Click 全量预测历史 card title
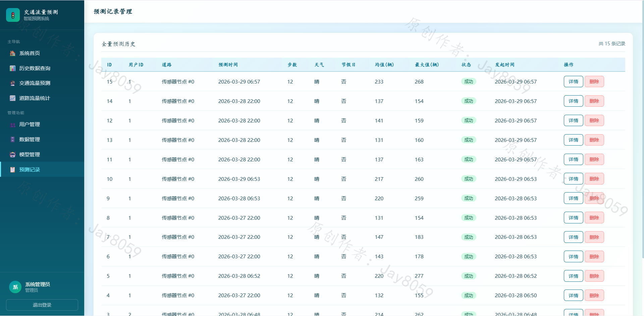This screenshot has height=316, width=644. point(118,44)
